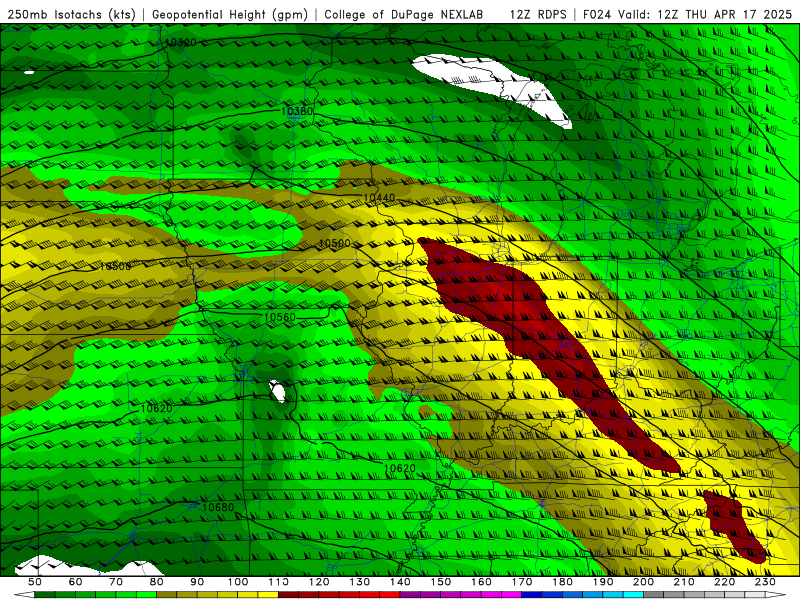Click the right arrow end of colorbar
The image size is (800, 600).
pos(776,595)
